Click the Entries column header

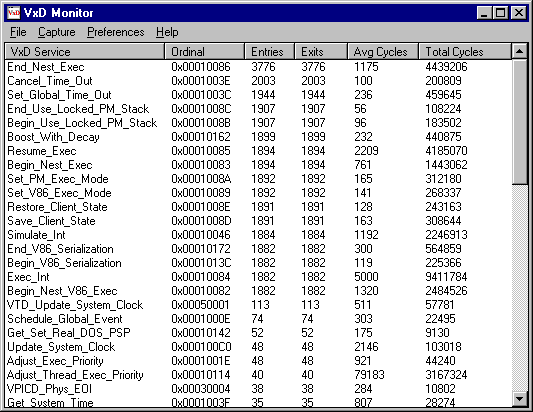pyautogui.click(x=270, y=52)
